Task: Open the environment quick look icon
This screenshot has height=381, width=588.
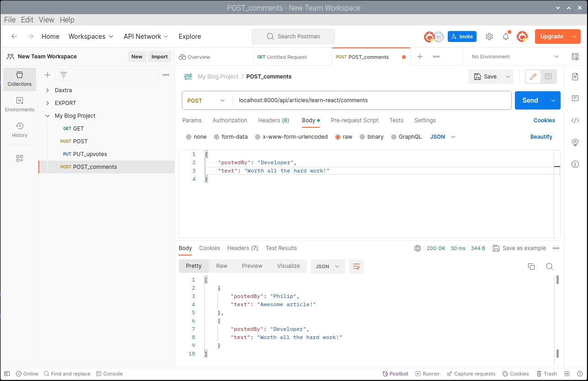Action: tap(575, 57)
